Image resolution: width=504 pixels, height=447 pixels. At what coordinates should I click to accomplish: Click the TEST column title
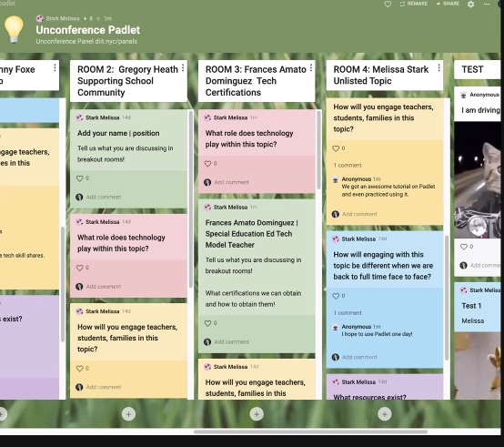pos(472,69)
